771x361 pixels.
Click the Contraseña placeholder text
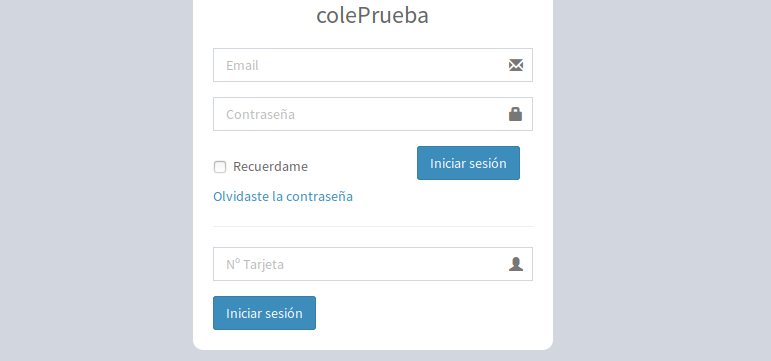(261, 115)
